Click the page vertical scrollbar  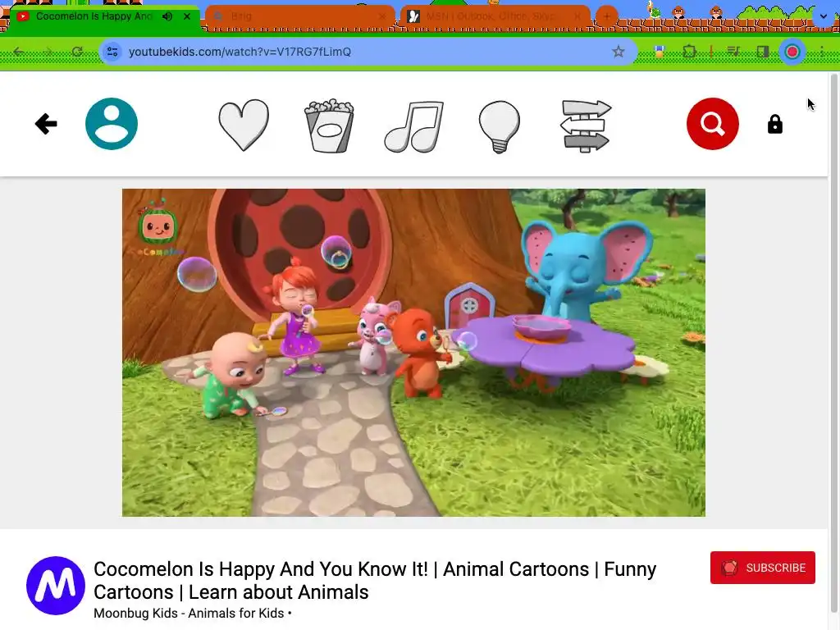pyautogui.click(x=833, y=343)
